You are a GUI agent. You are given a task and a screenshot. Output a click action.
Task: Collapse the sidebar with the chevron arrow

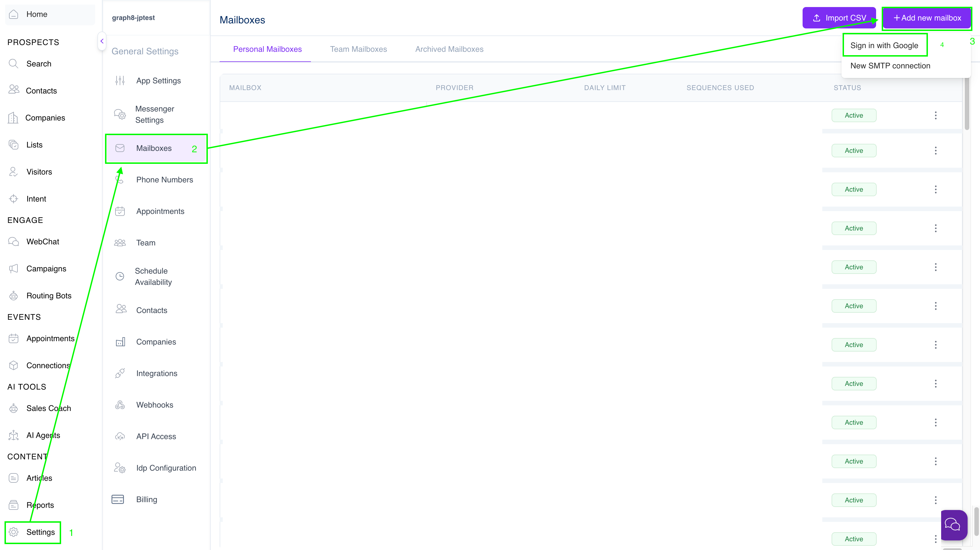tap(102, 41)
